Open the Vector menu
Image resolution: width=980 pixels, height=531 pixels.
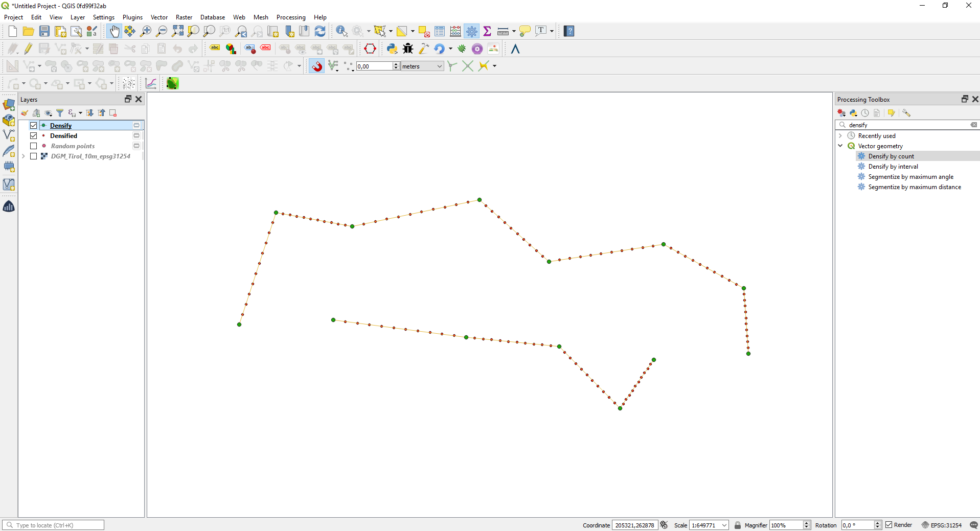[159, 17]
